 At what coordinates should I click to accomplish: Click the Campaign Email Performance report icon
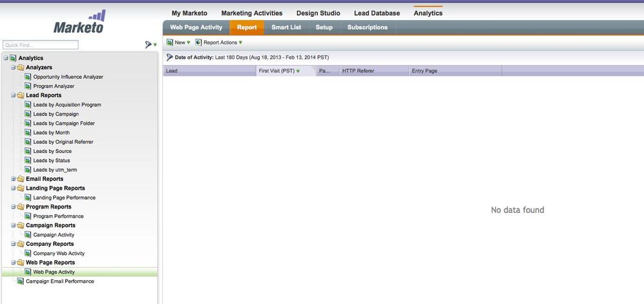(20, 281)
